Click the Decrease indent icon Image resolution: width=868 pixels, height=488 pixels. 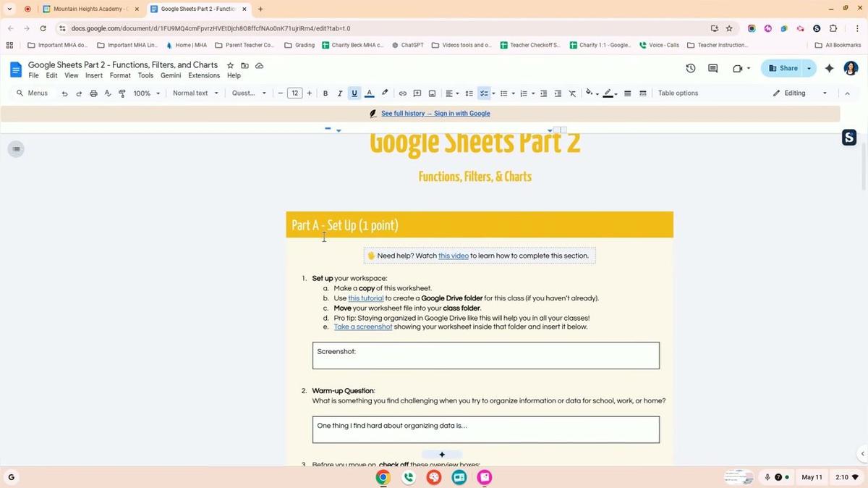click(544, 93)
